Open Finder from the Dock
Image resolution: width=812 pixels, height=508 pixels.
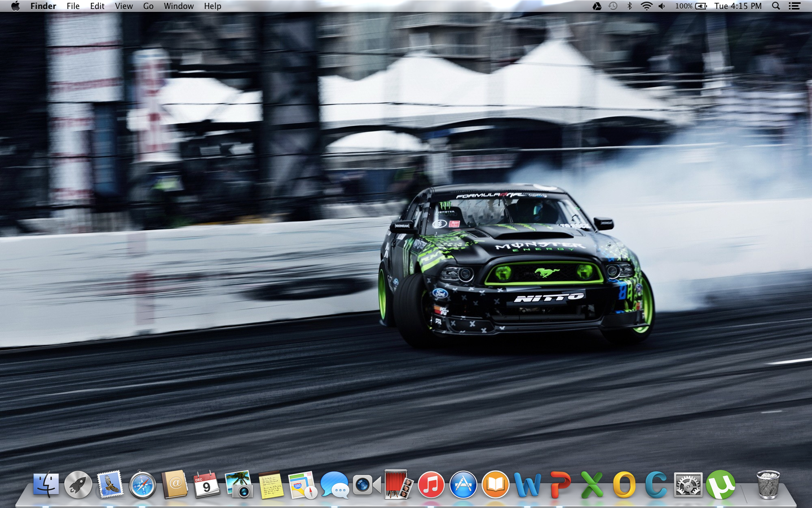[x=46, y=485]
